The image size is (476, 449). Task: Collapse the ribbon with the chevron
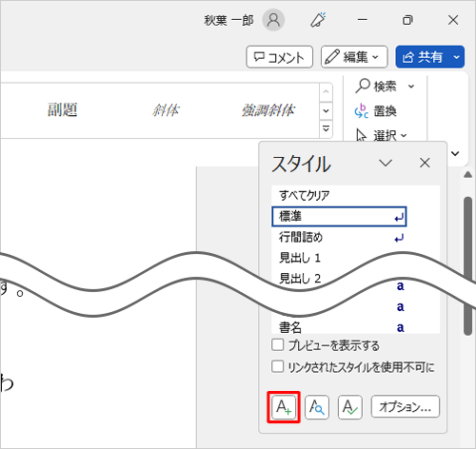tap(455, 153)
